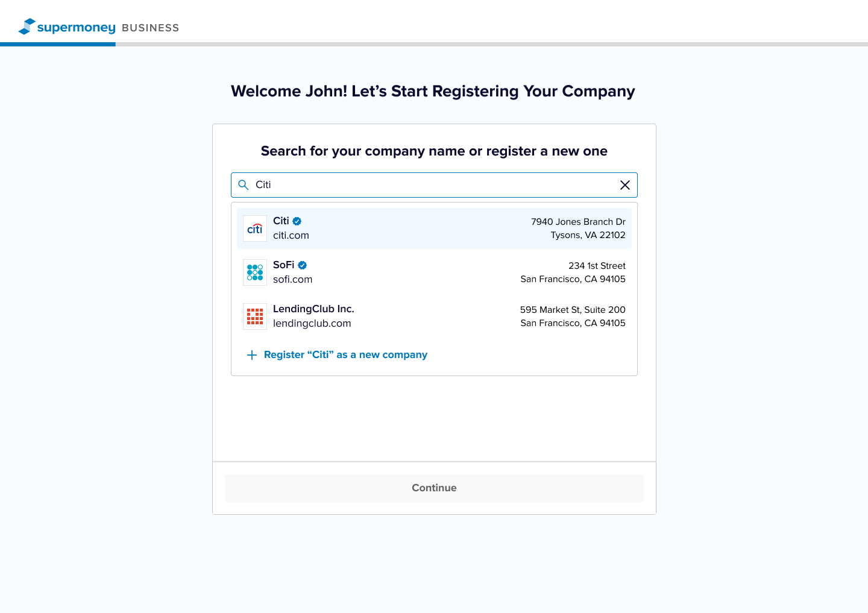Select the LendingClub logo thumbnail
Image resolution: width=868 pixels, height=613 pixels.
(x=255, y=316)
